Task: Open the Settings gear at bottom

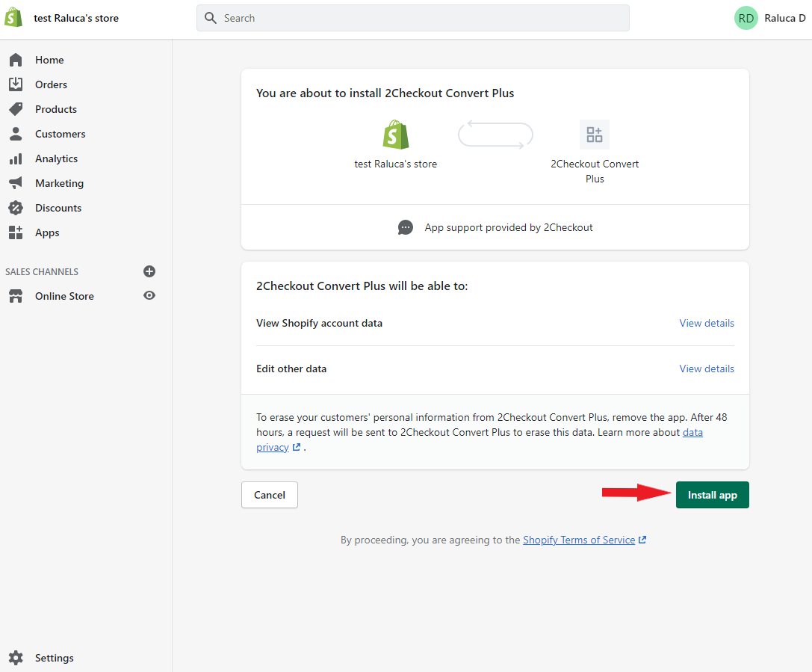Action: pyautogui.click(x=17, y=658)
